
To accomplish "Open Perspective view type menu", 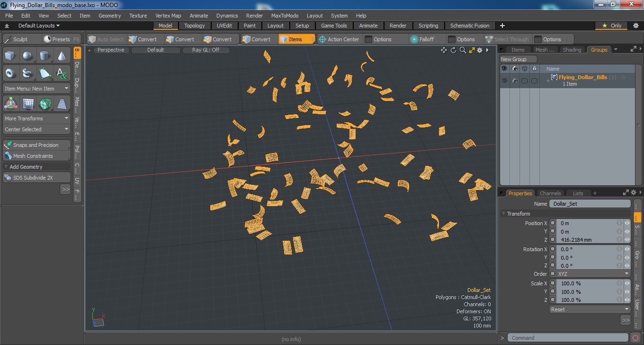I will click(x=111, y=50).
